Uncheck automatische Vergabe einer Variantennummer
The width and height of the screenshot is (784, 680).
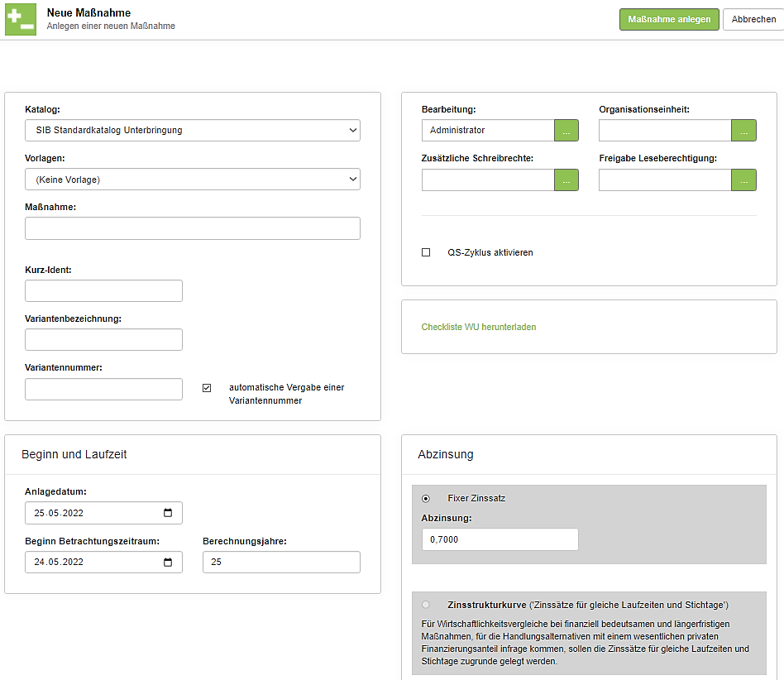click(x=208, y=388)
